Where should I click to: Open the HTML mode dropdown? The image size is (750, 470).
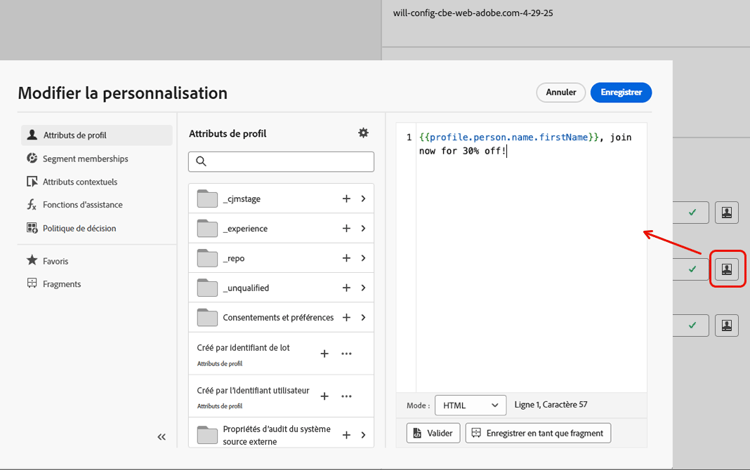pyautogui.click(x=470, y=405)
